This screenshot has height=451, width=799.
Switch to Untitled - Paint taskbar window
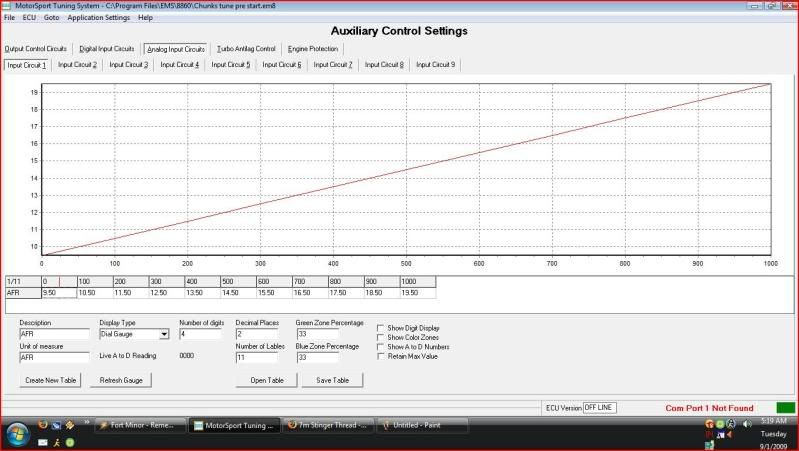[x=423, y=425]
